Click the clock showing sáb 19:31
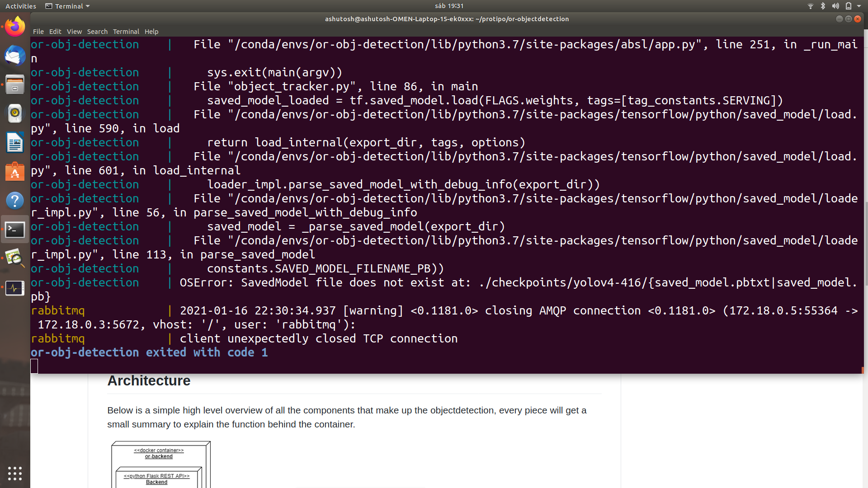This screenshot has height=488, width=868. click(450, 6)
